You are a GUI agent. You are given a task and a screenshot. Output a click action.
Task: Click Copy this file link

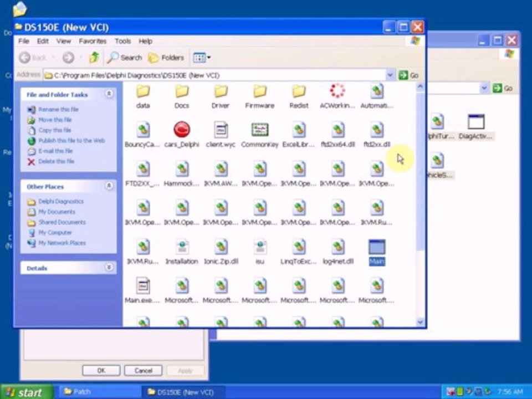(x=54, y=130)
